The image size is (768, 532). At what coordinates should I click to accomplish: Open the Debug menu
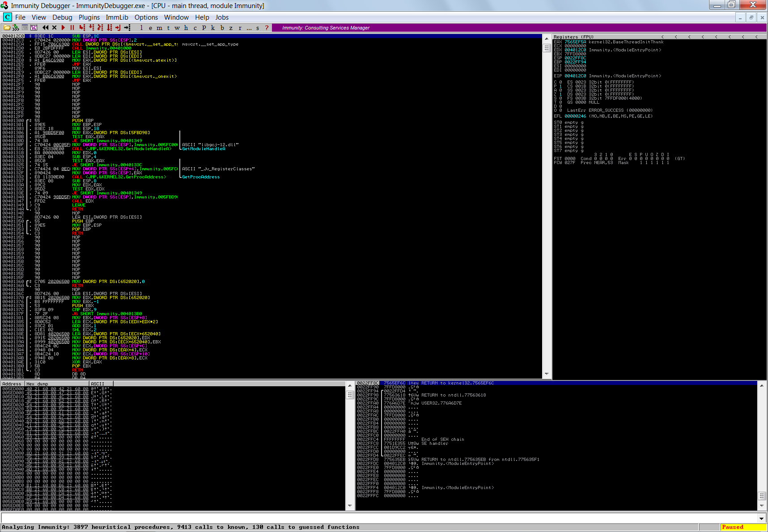(62, 17)
